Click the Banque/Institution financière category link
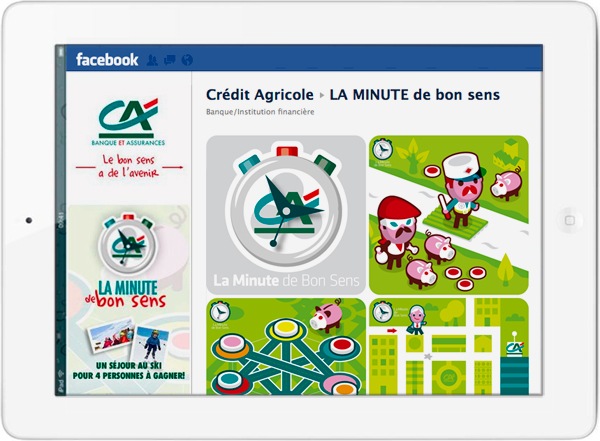Screen dimensions: 600x441 tap(260, 112)
